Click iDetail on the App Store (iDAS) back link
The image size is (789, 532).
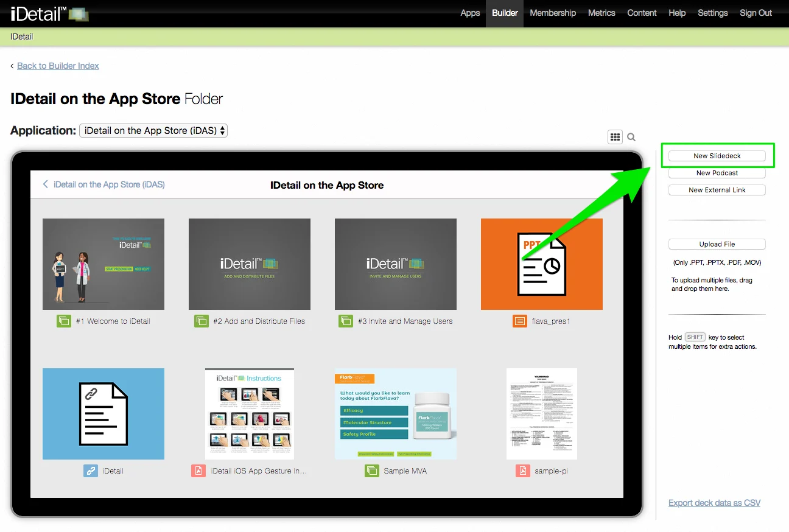point(109,184)
